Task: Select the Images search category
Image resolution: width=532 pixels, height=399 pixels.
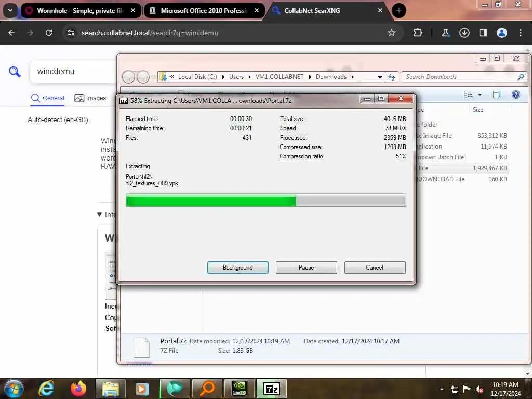Action: pos(90,98)
